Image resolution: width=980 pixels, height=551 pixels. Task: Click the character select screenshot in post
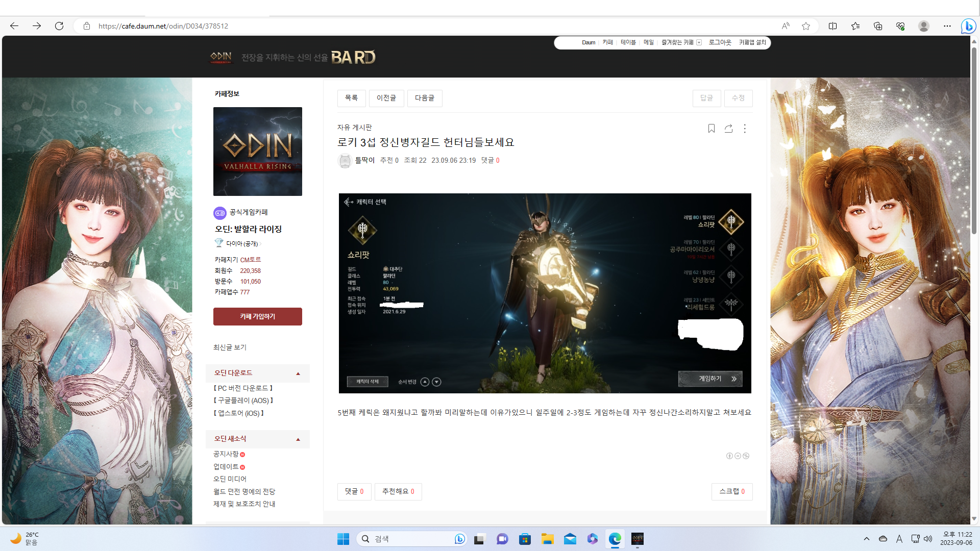[x=545, y=293]
